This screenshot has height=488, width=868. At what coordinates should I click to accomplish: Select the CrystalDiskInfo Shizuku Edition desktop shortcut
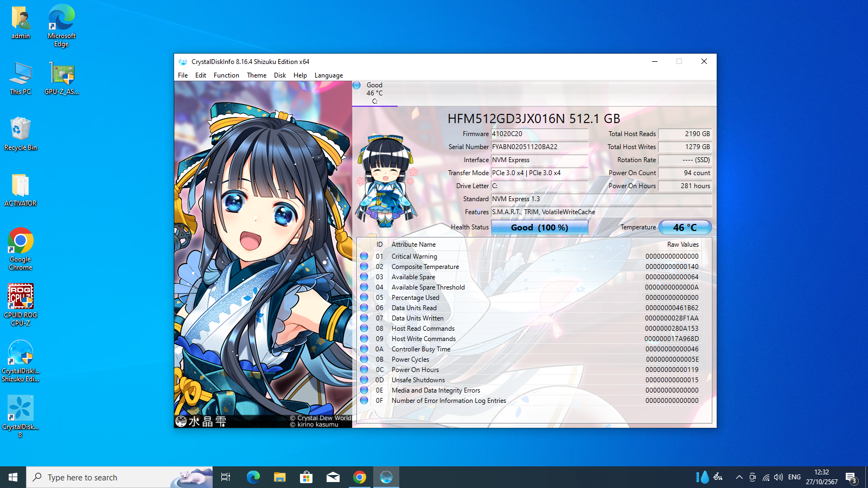click(21, 361)
